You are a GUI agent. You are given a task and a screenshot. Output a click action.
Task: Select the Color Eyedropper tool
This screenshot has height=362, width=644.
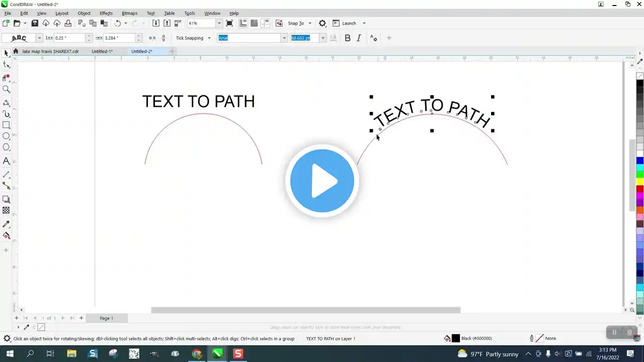6,224
